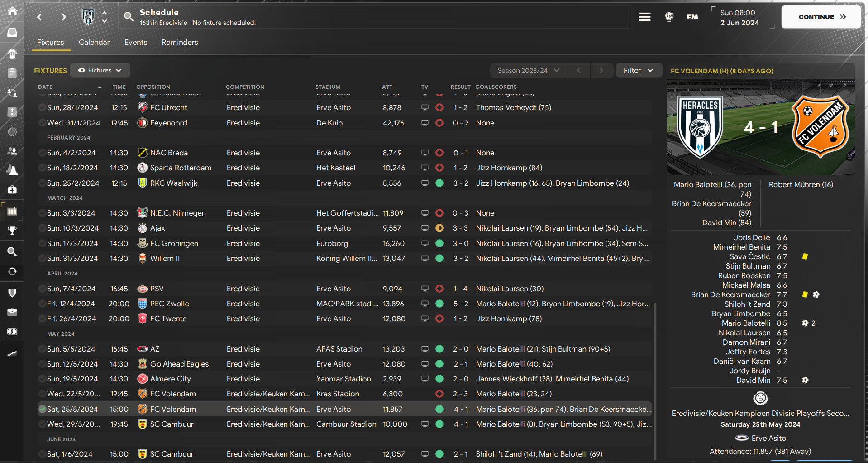Open the Training cone icon in sidebar
868x463 pixels.
point(12,170)
